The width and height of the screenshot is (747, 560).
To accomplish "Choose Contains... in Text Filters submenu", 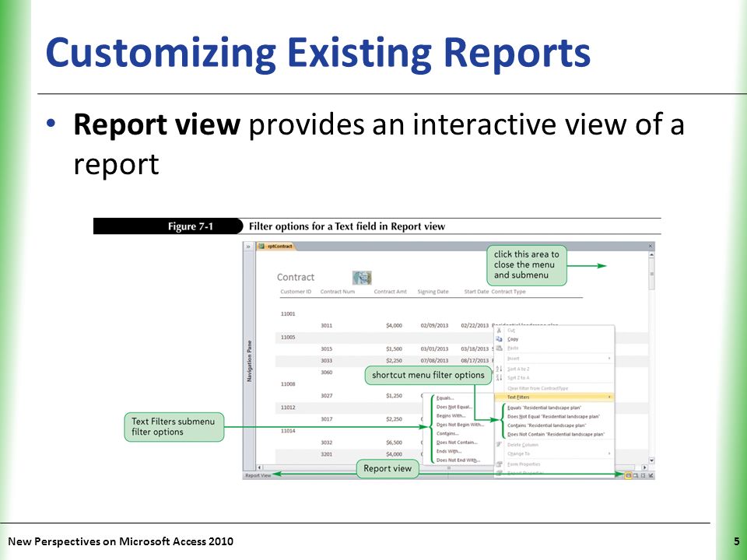I will point(447,433).
